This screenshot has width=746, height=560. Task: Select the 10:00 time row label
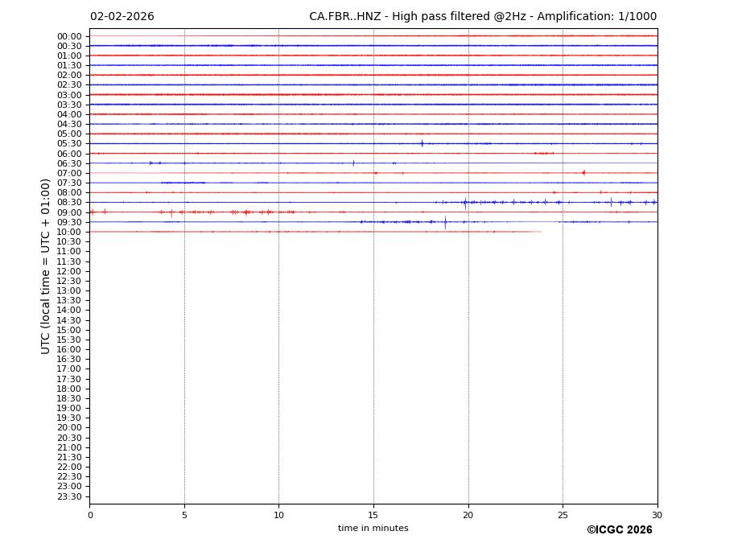coord(69,232)
